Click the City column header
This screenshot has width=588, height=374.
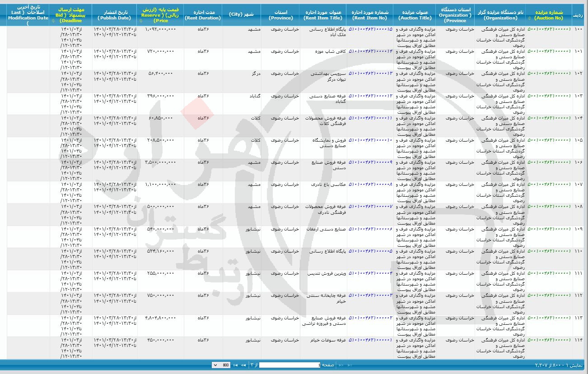242,15
